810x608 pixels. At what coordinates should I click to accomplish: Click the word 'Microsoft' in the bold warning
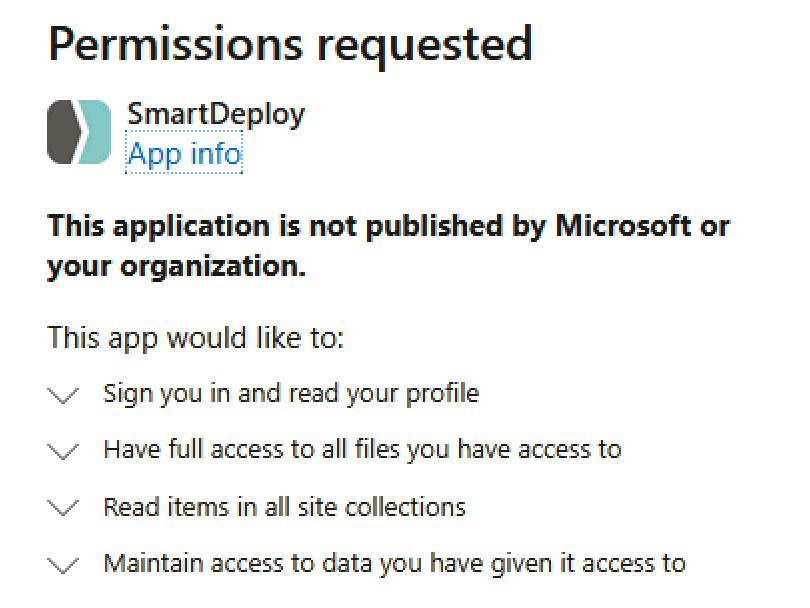623,226
